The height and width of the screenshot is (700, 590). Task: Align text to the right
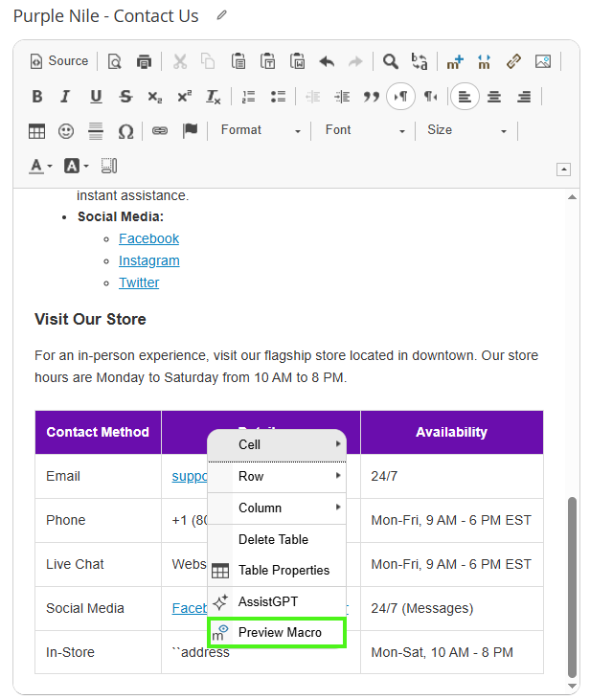coord(524,97)
